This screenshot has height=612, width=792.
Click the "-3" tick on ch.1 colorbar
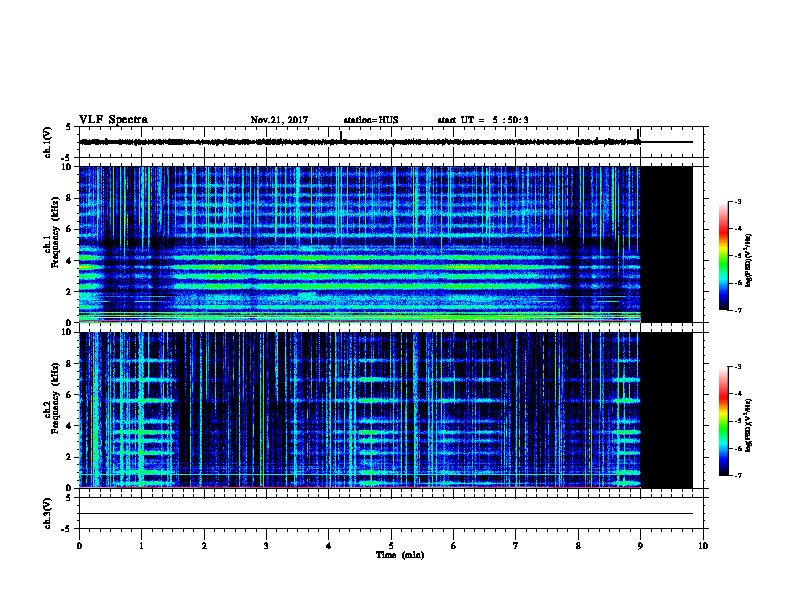(737, 201)
